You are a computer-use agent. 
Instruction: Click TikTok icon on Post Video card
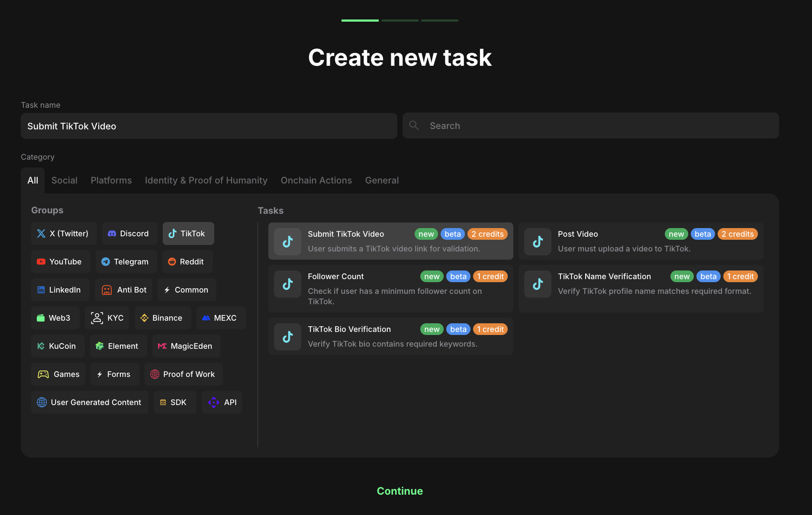point(538,241)
